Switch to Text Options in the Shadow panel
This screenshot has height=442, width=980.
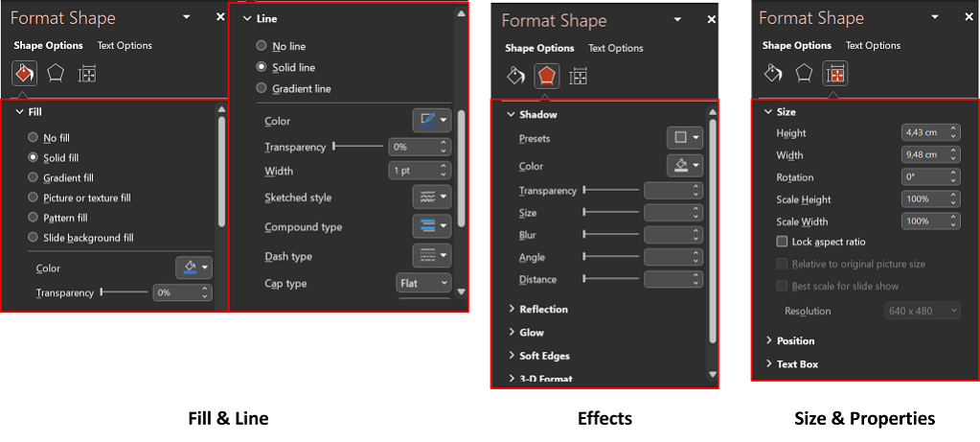(616, 48)
